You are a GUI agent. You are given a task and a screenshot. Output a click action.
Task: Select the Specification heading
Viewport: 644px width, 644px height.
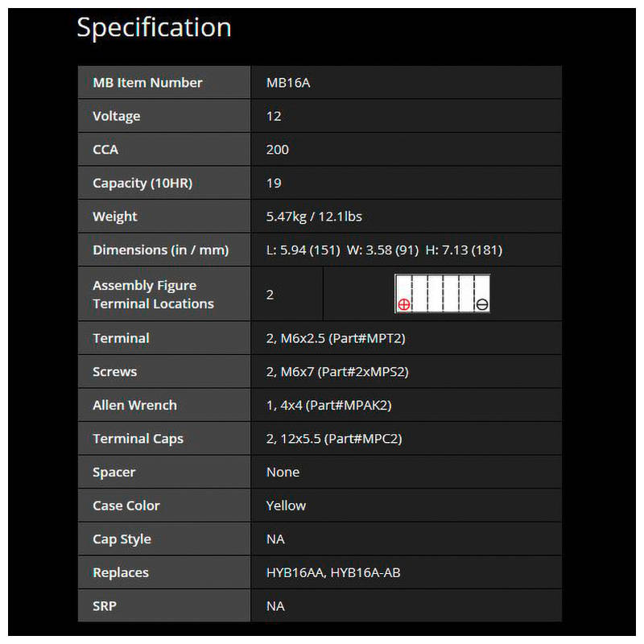coord(154,27)
